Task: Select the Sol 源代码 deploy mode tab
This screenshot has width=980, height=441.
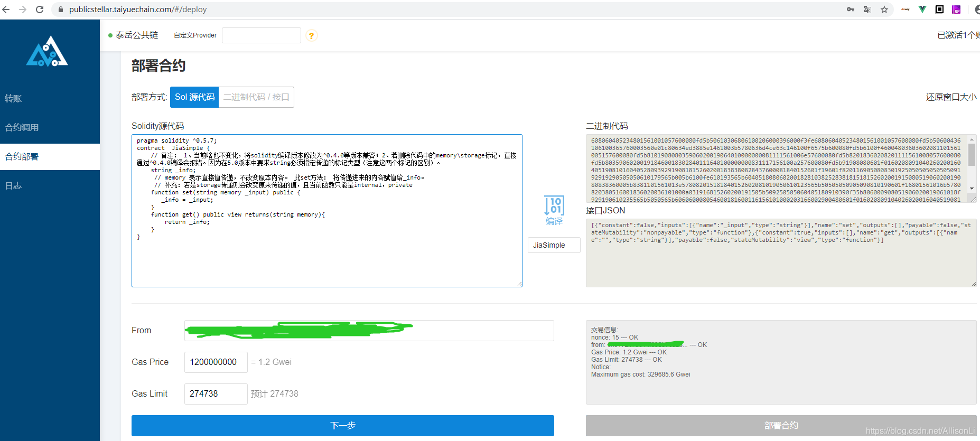Action: coord(194,97)
